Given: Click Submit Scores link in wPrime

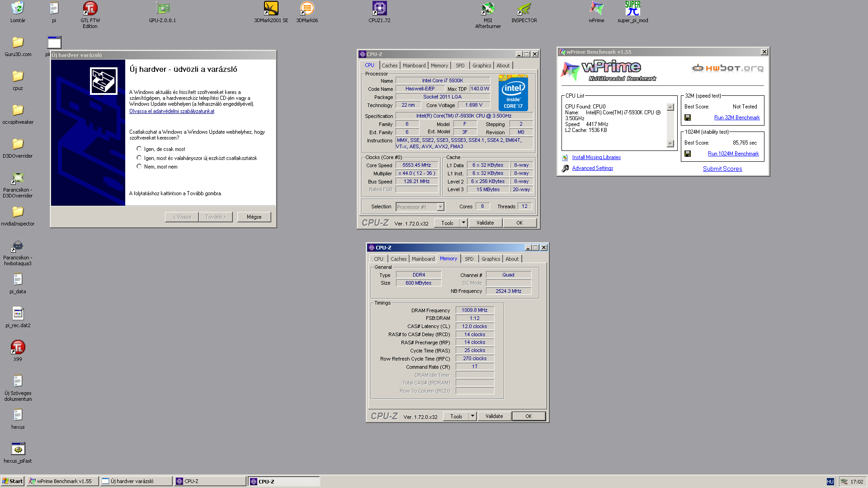Looking at the screenshot, I should [x=722, y=169].
